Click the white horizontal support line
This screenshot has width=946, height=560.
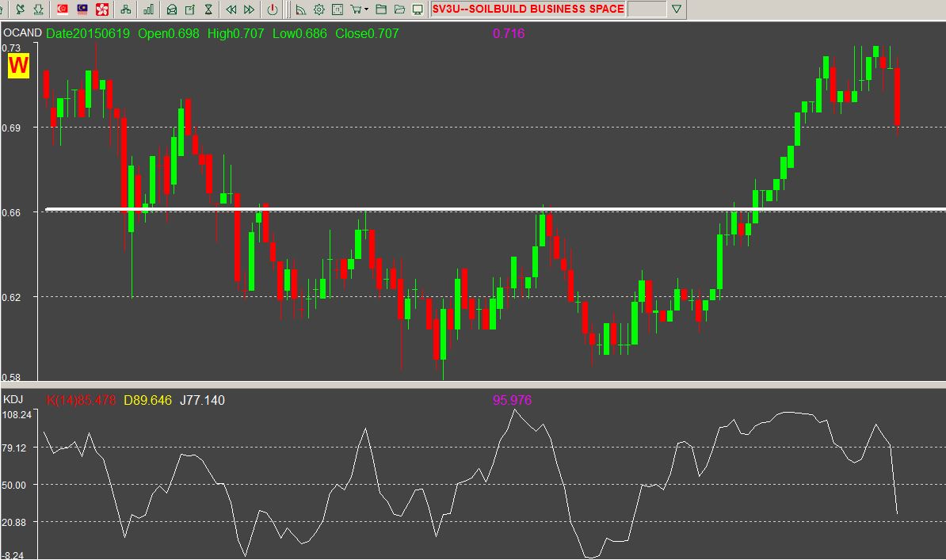click(x=496, y=209)
